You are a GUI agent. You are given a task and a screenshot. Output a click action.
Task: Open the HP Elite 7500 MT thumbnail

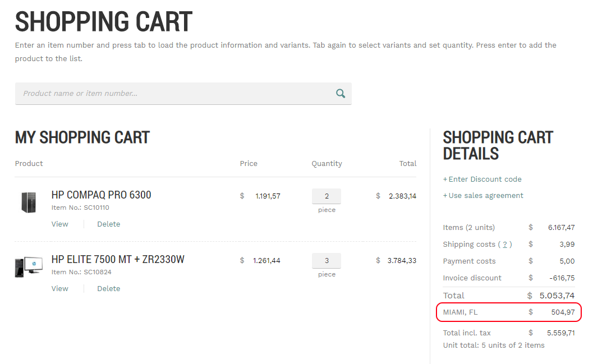pos(29,267)
